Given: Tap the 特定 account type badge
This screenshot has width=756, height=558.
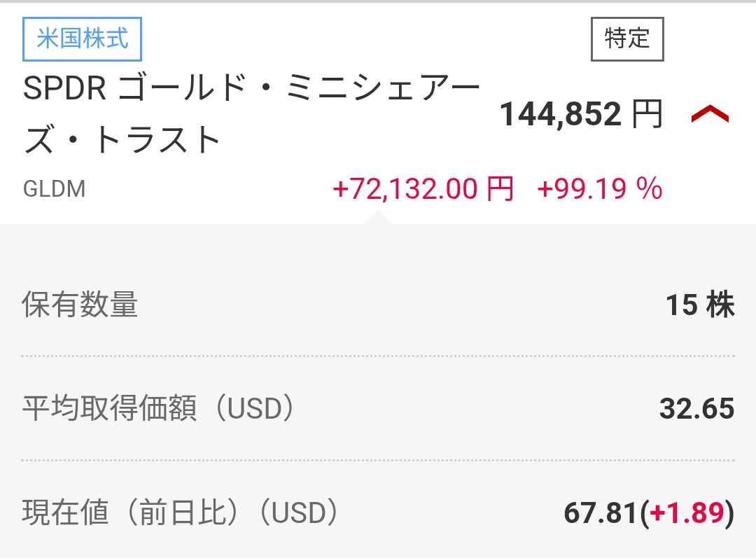Looking at the screenshot, I should [627, 39].
